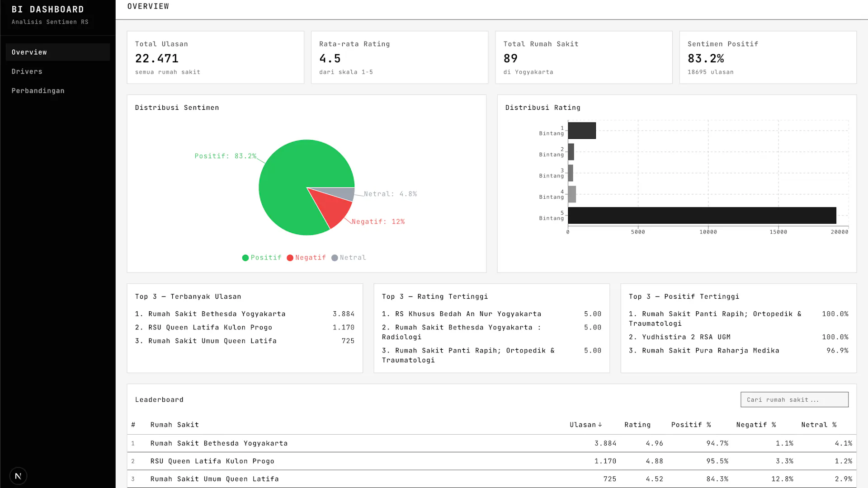The height and width of the screenshot is (488, 868).
Task: Click Bethesda Yogyakarta : Radiologi entry
Action: [x=462, y=332]
